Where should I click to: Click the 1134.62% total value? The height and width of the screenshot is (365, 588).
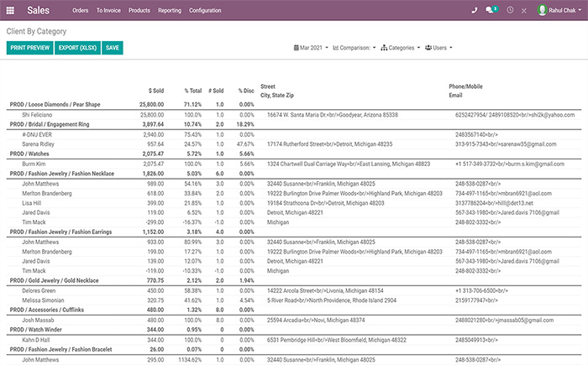190,360
